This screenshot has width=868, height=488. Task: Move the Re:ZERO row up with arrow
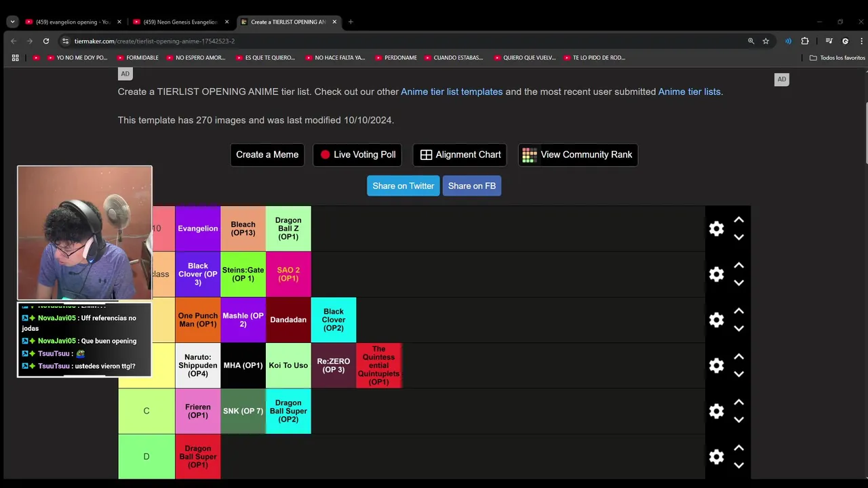click(738, 357)
